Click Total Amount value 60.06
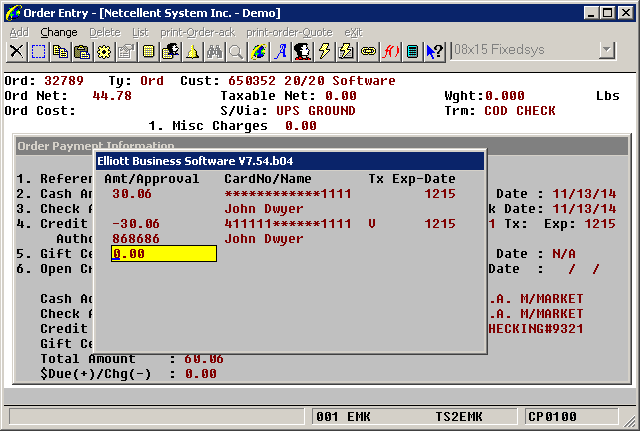Viewport: 640px width, 431px height. 204,359
